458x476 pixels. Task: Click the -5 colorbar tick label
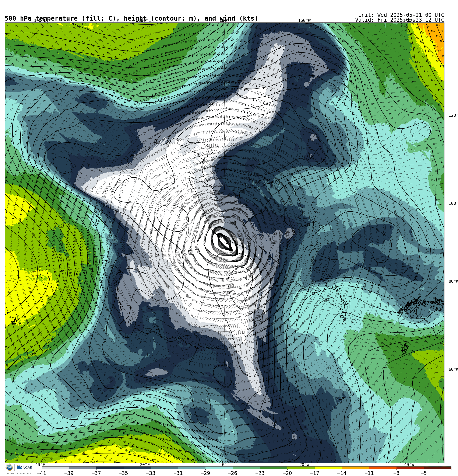(x=424, y=473)
